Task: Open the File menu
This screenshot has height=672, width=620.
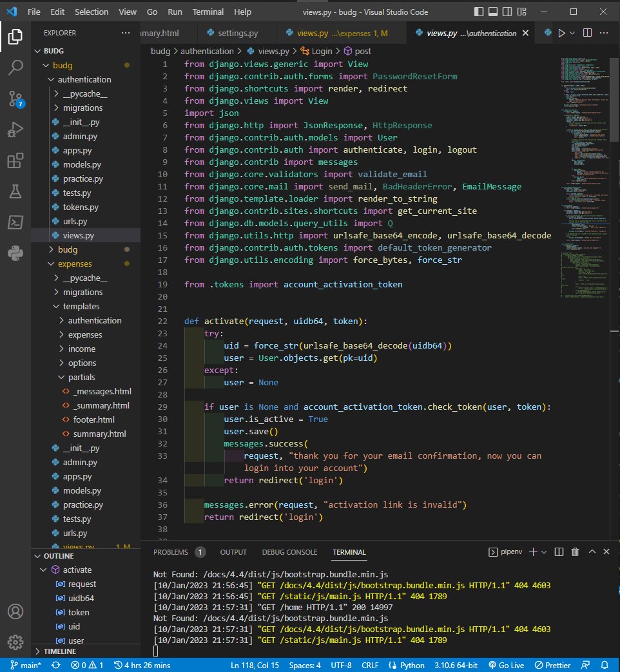Action: (34, 12)
